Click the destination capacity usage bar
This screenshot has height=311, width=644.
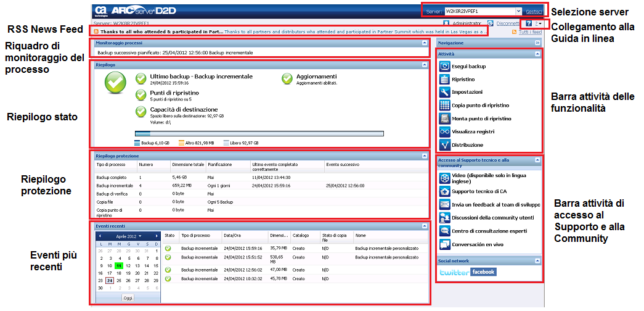tap(259, 133)
